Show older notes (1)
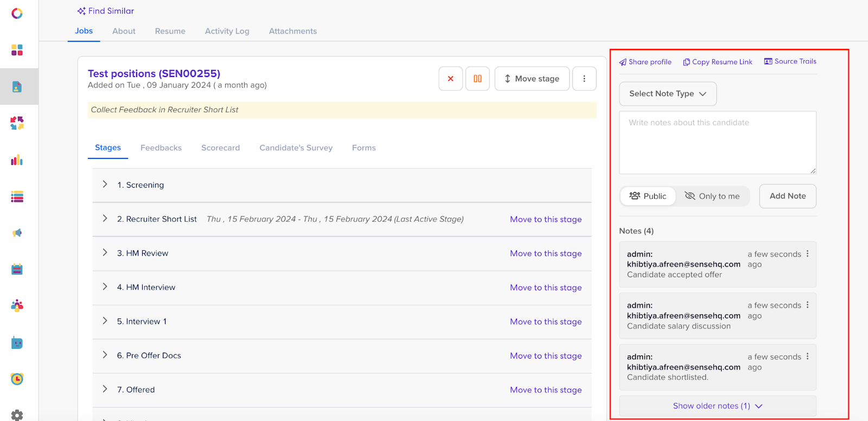 click(718, 406)
